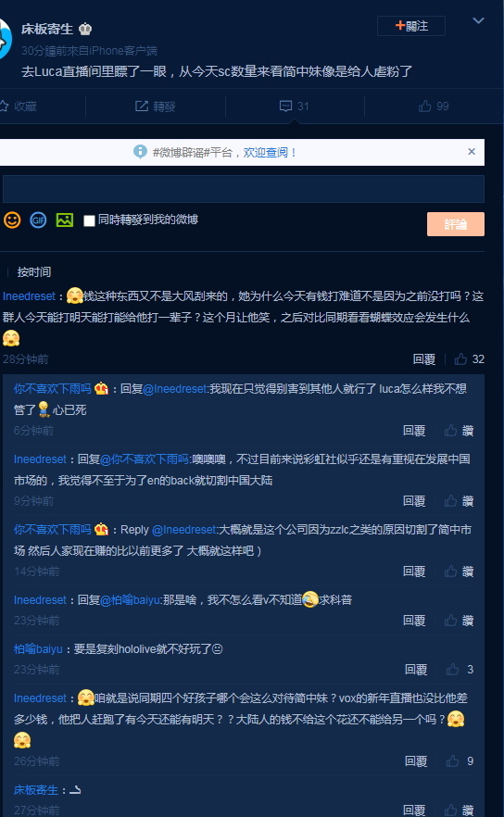The height and width of the screenshot is (817, 504).
Task: Expand the post options chevron menu
Action: (478, 20)
